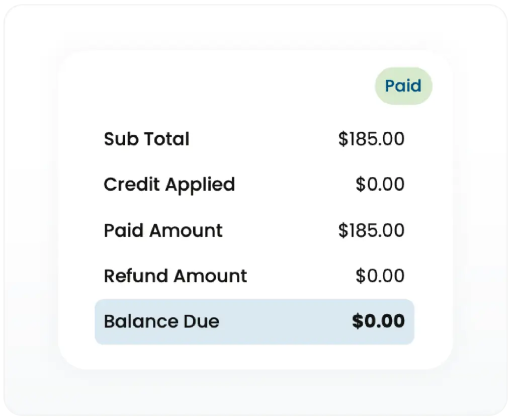The height and width of the screenshot is (420, 515).
Task: Select the bold Balance Due $0.00 value
Action: click(378, 321)
